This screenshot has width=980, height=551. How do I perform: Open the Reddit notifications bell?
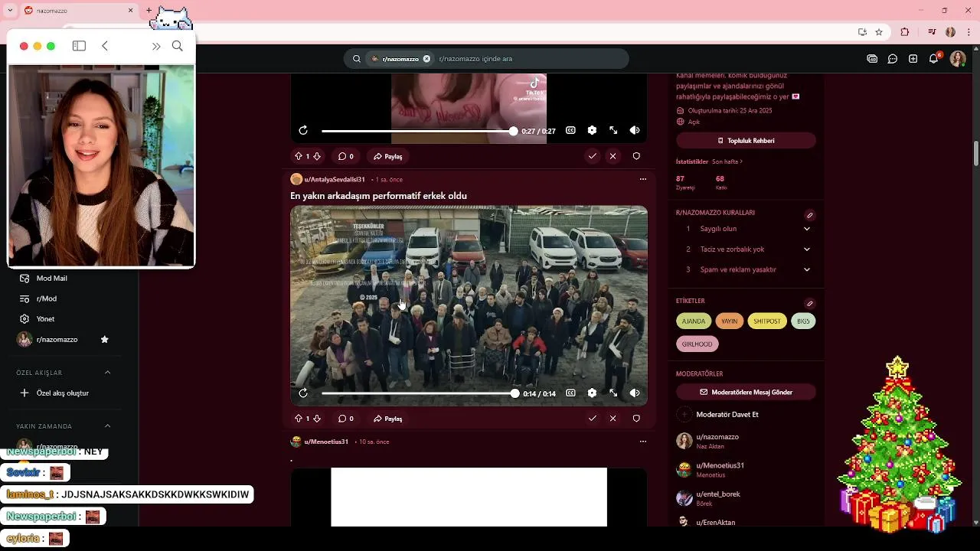click(933, 59)
